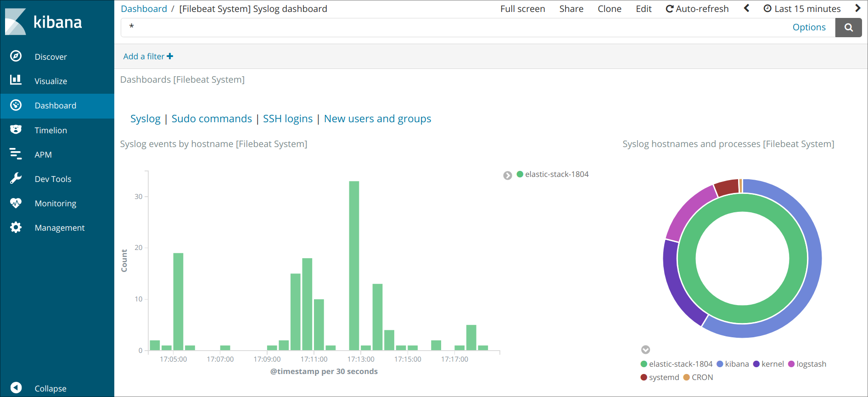
Task: Toggle elastic-stack-1804 series in bar chart legend
Action: (x=556, y=174)
